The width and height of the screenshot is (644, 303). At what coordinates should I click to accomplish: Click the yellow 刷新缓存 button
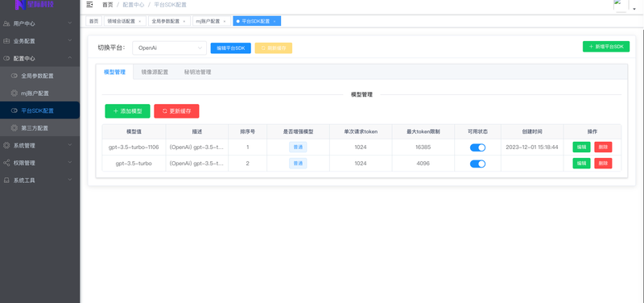point(274,48)
